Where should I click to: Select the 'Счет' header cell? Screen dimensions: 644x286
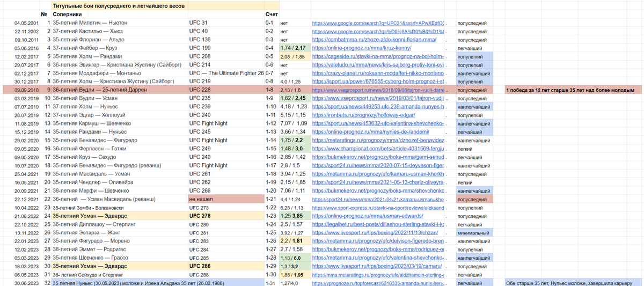coord(272,14)
